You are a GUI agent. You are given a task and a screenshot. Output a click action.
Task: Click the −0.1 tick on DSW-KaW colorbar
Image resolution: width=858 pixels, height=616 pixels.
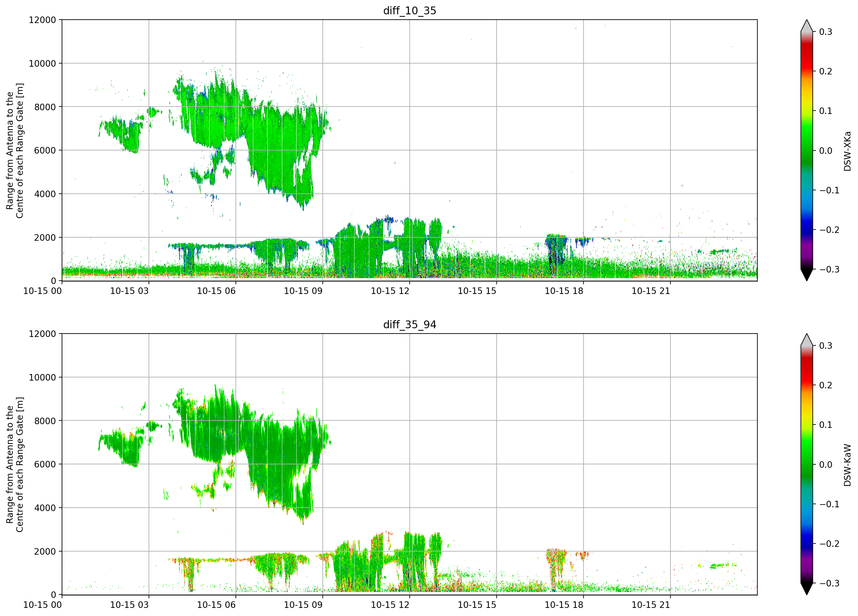pos(829,504)
